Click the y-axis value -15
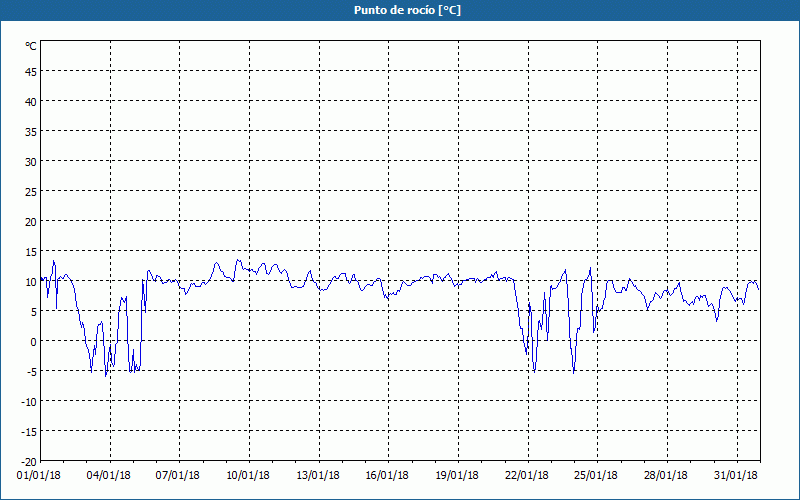 click(x=29, y=432)
